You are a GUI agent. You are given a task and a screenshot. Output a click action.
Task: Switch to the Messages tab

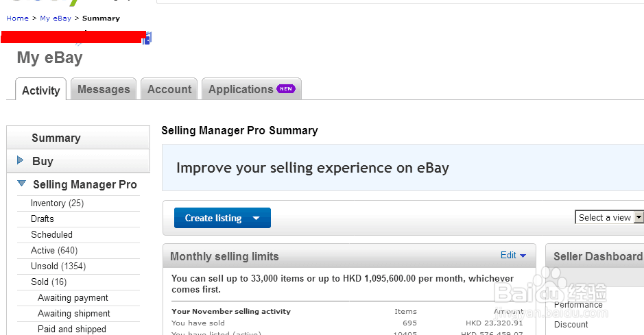(104, 89)
